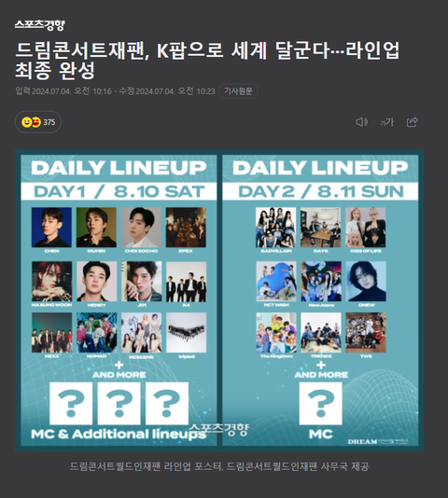Open the 기사원문 original article link

(x=238, y=91)
